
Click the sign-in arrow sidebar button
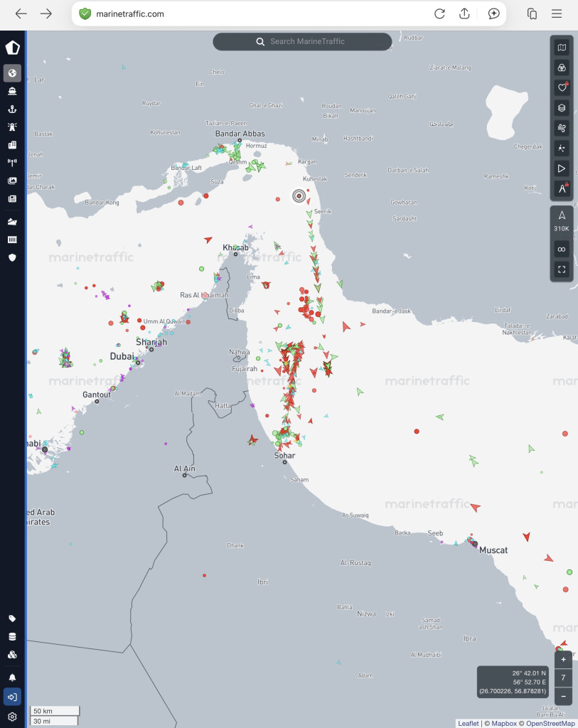point(13,697)
